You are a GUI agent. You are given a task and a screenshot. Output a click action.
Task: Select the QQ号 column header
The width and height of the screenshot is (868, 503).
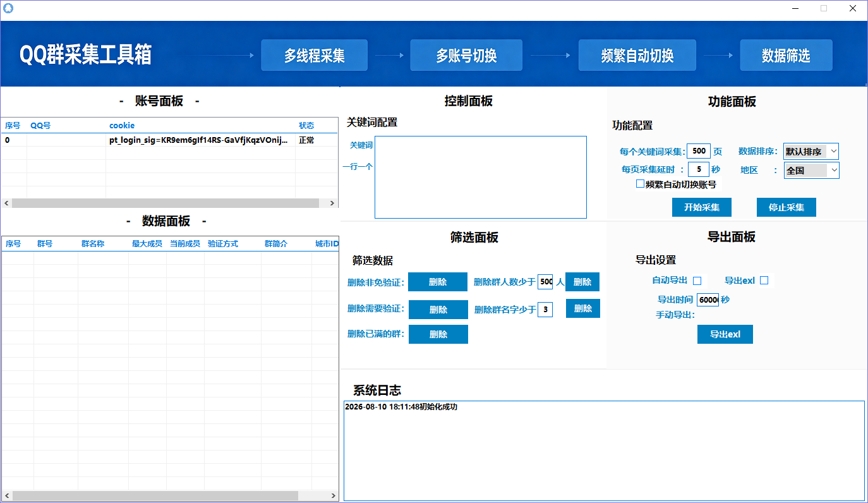pyautogui.click(x=66, y=125)
